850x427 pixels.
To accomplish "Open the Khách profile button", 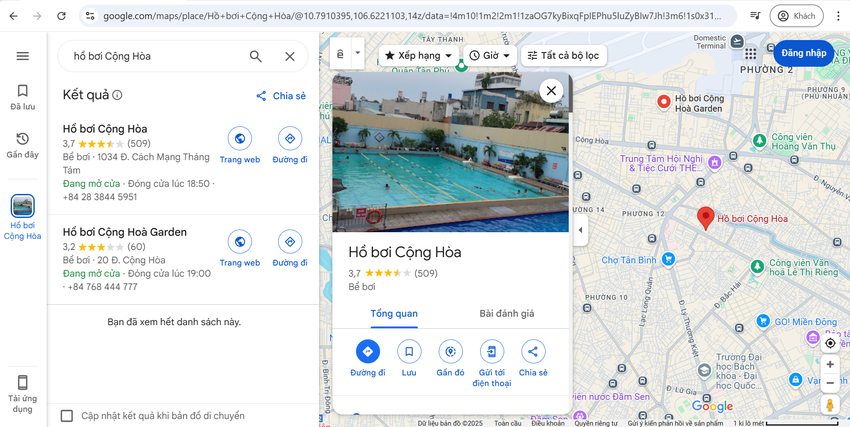I will (796, 16).
